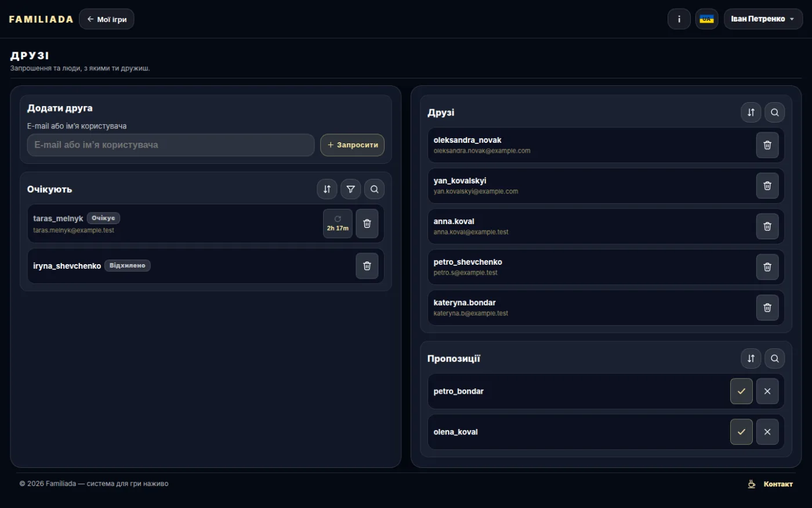Open the Іван Петренко user dropdown

pos(763,19)
